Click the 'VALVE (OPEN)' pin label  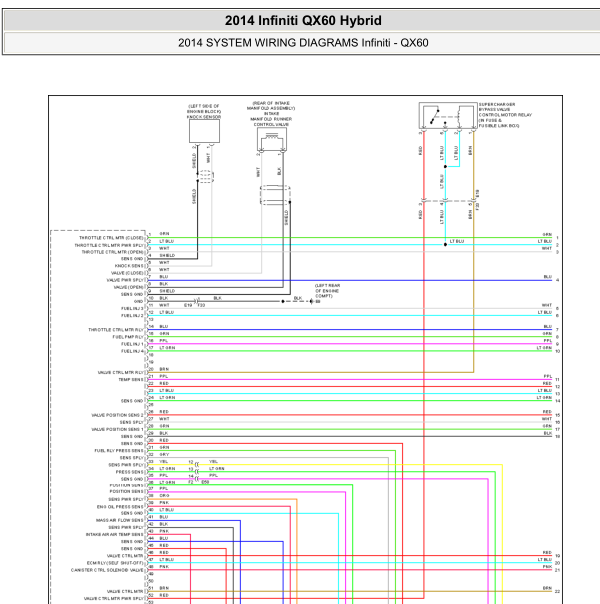[x=128, y=287]
